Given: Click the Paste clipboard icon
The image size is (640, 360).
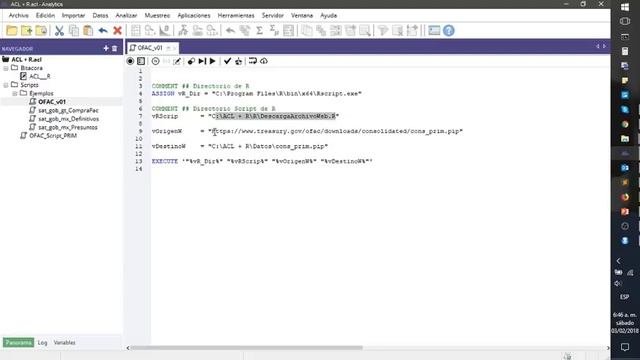Looking at the screenshot, I should click(88, 31).
